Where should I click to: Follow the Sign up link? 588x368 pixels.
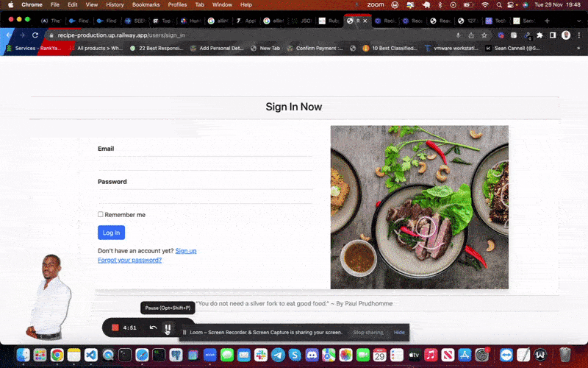186,251
